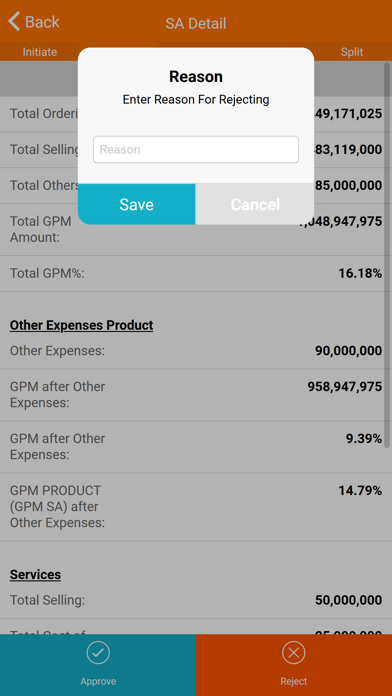Click the SA Detail page title

point(196,23)
